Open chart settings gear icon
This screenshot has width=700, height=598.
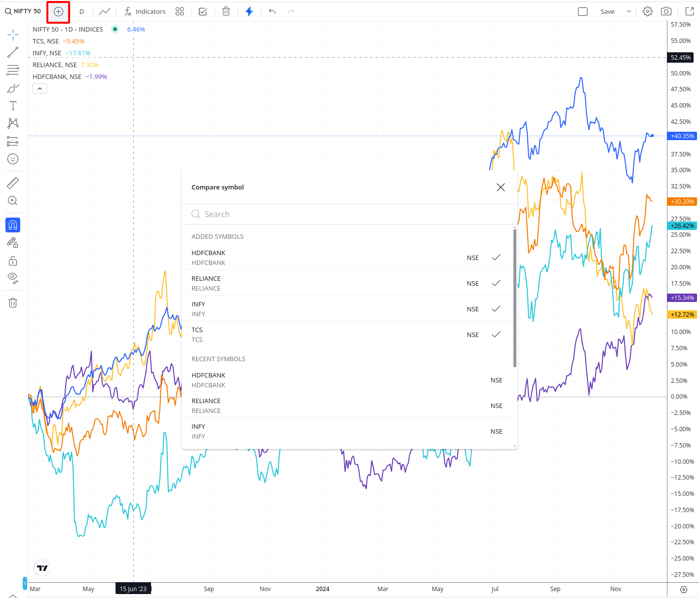click(648, 11)
